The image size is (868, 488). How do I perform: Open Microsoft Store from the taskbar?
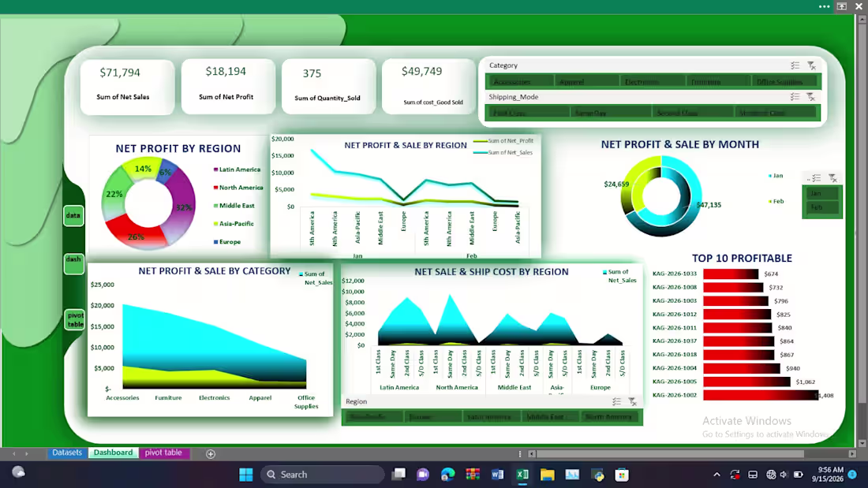click(622, 475)
